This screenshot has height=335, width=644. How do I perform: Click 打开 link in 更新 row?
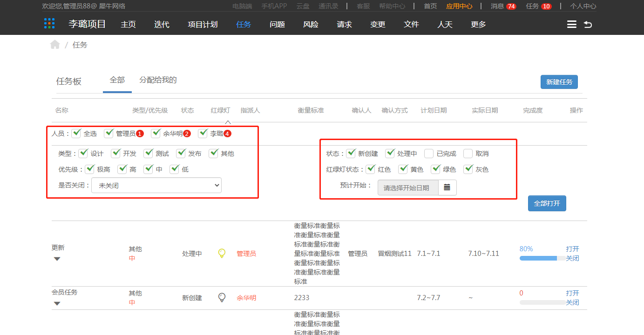tap(573, 249)
